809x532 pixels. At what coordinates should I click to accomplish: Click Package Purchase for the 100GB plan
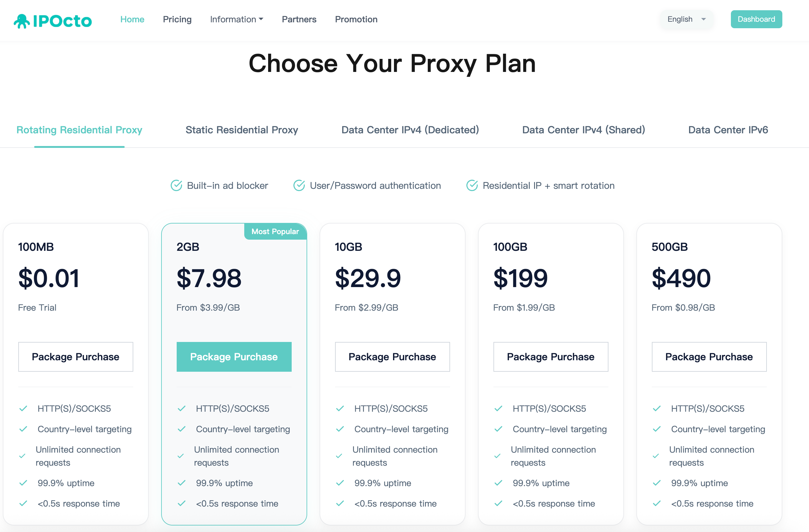click(550, 357)
